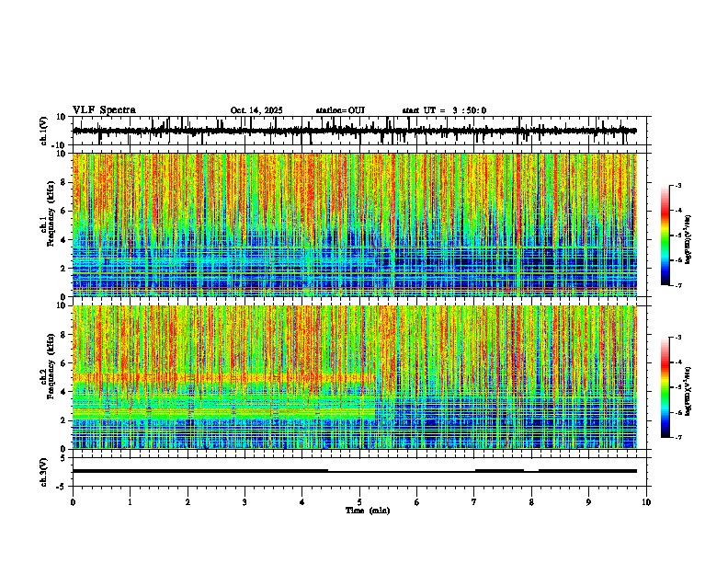728x563 pixels.
Task: Click the "8" kHz tick on ch.1 spectrogram
Action: point(64,182)
